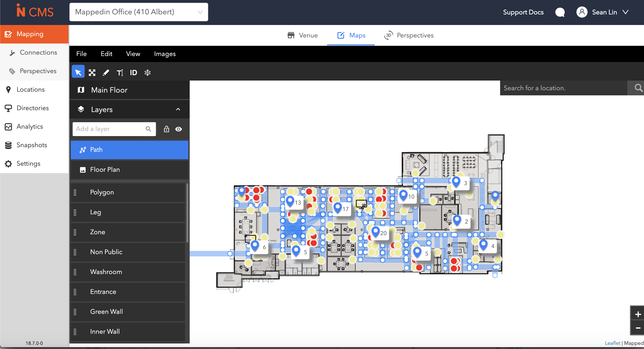
Task: Select the Inner Wall layer
Action: click(x=128, y=331)
